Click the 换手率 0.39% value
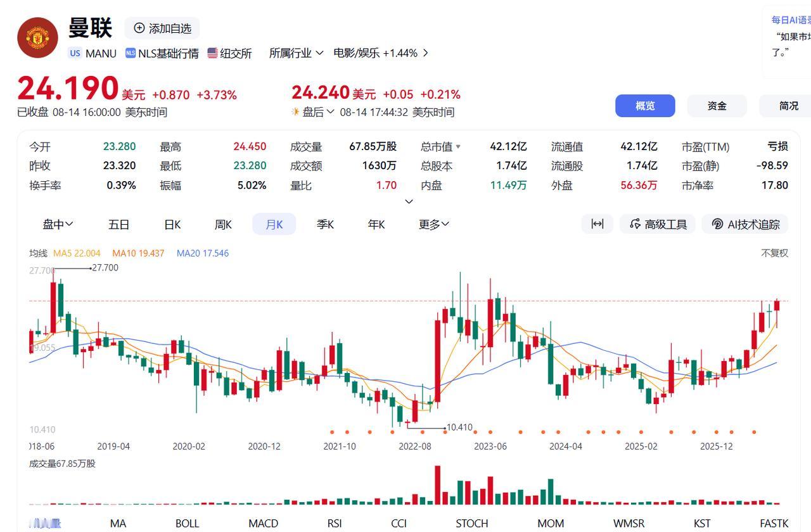This screenshot has height=532, width=811. pyautogui.click(x=121, y=186)
